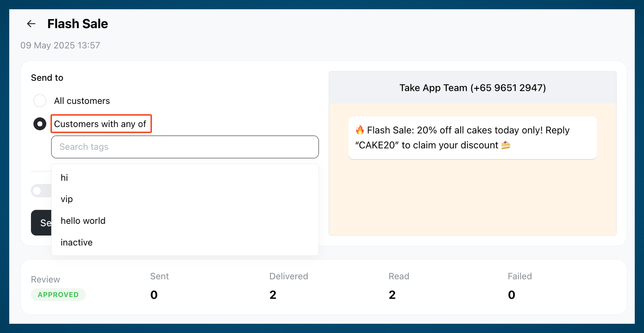Select the Customers with any of radio
This screenshot has width=644, height=333.
click(x=40, y=124)
